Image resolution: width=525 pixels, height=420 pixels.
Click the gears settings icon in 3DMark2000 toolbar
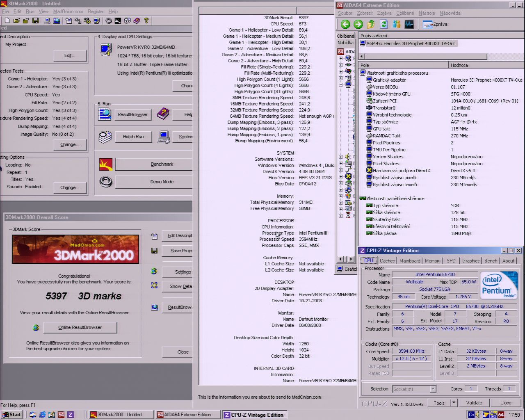click(x=87, y=21)
